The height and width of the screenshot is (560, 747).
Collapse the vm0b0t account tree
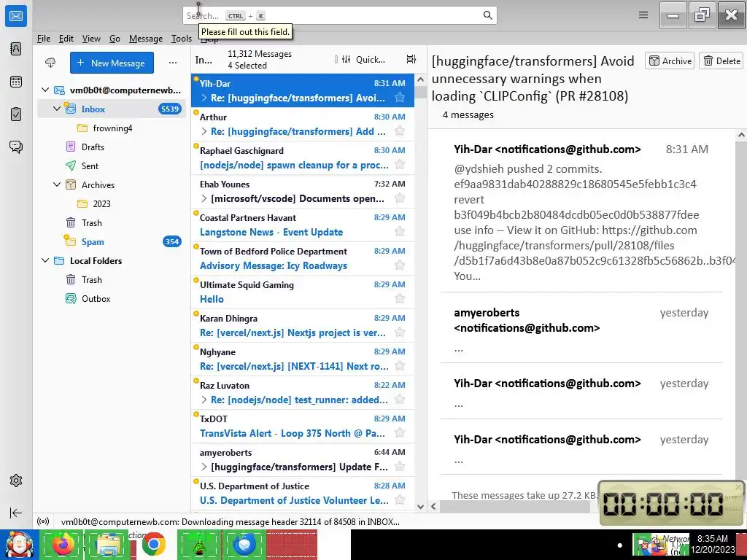[x=45, y=90]
